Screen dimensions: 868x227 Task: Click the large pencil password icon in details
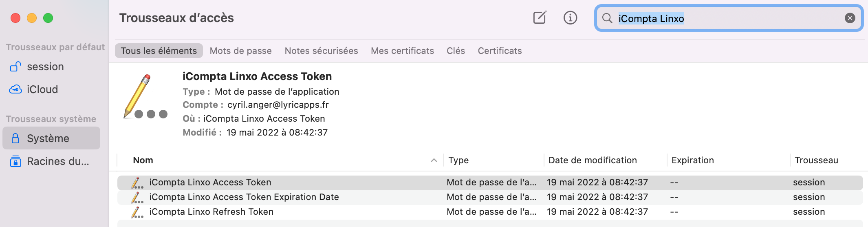pyautogui.click(x=145, y=96)
